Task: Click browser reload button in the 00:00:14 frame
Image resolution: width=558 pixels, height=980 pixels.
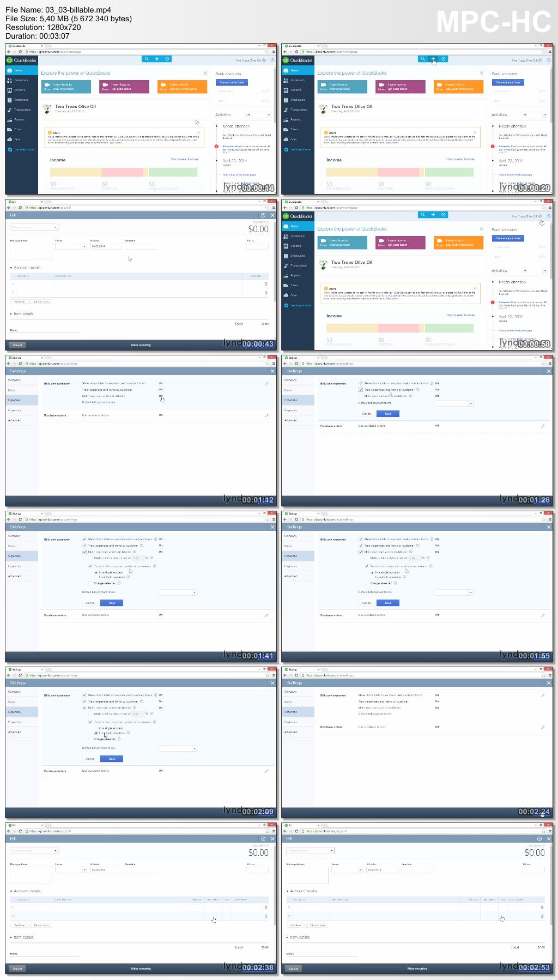Action: pos(20,52)
